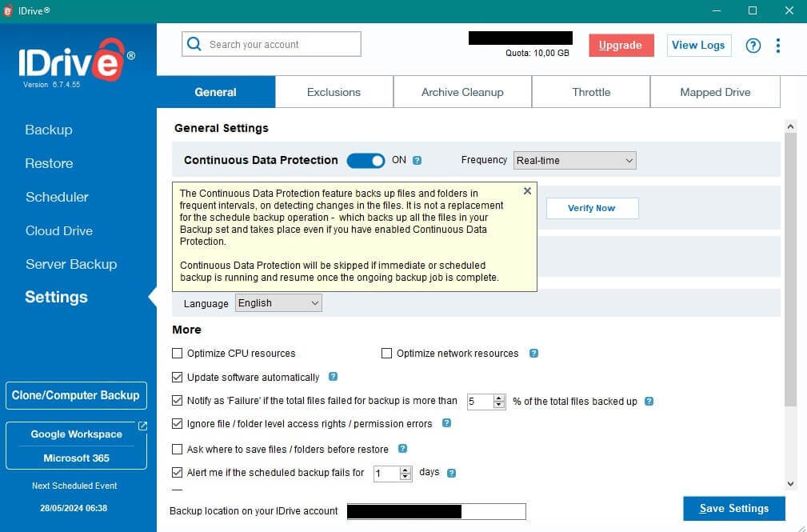Viewport: 807px width, 532px height.
Task: Open Scheduler in the sidebar
Action: click(57, 197)
